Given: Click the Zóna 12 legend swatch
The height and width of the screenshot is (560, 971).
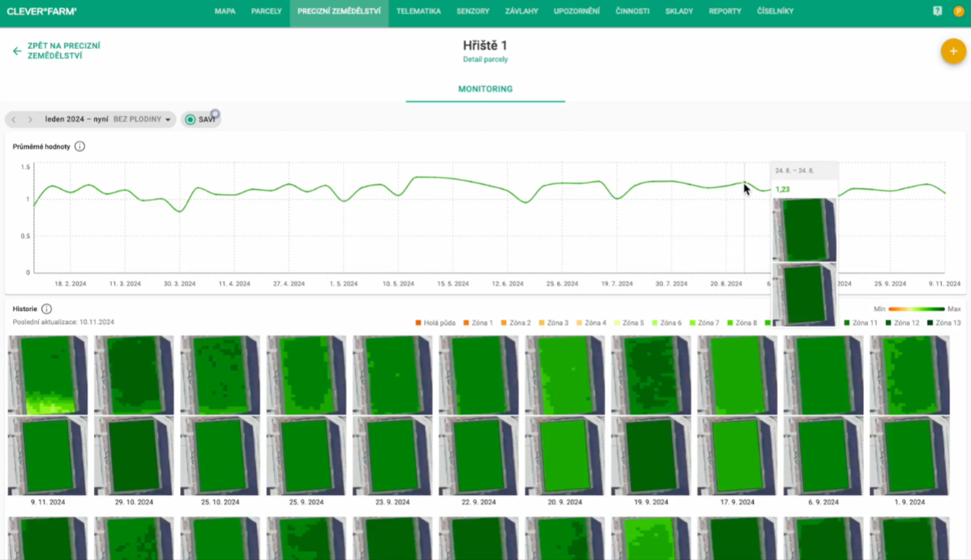Looking at the screenshot, I should pyautogui.click(x=889, y=323).
